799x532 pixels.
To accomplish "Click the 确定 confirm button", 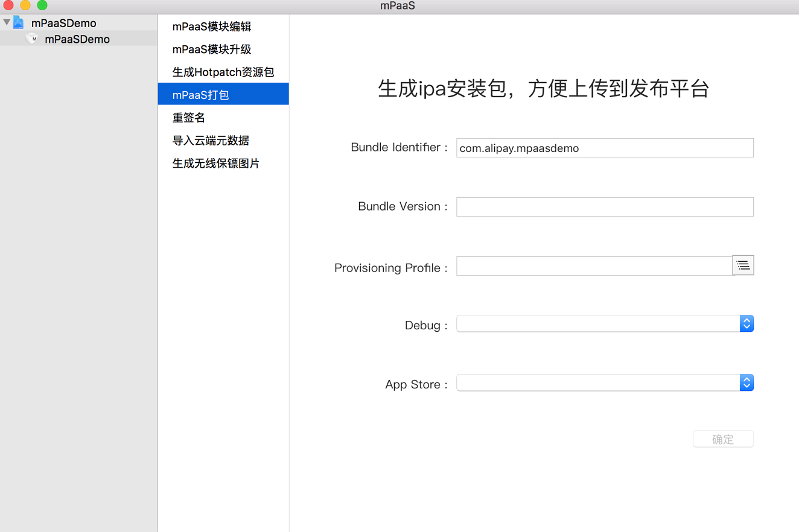I will pyautogui.click(x=723, y=439).
